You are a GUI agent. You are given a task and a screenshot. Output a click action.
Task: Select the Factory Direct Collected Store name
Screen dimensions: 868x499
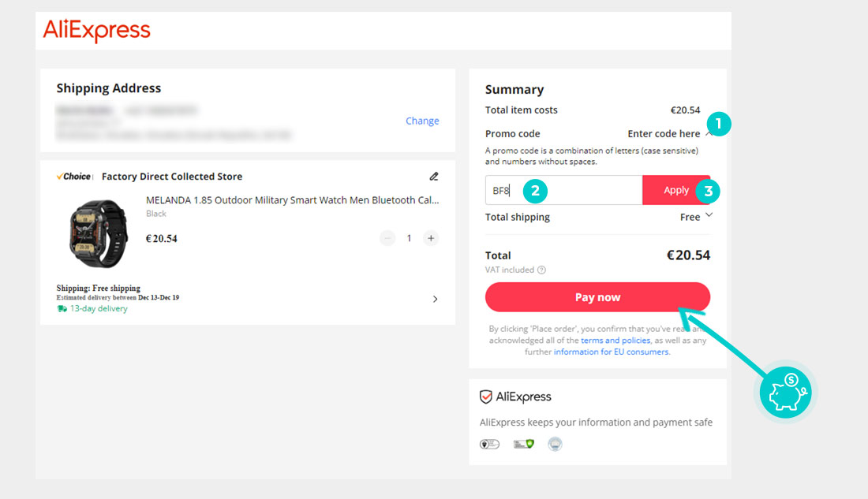pyautogui.click(x=172, y=177)
